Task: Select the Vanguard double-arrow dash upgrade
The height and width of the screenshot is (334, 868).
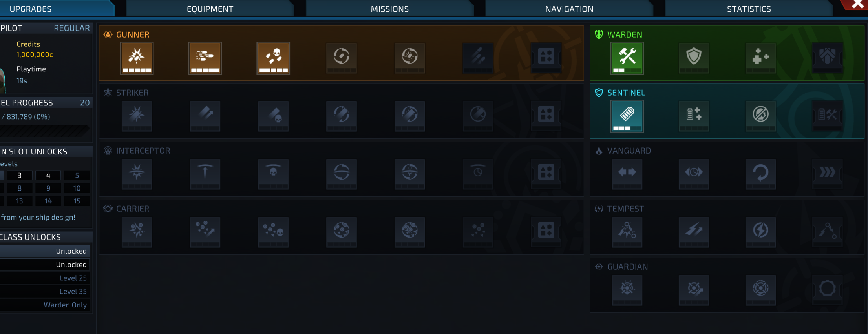Action: (x=627, y=174)
